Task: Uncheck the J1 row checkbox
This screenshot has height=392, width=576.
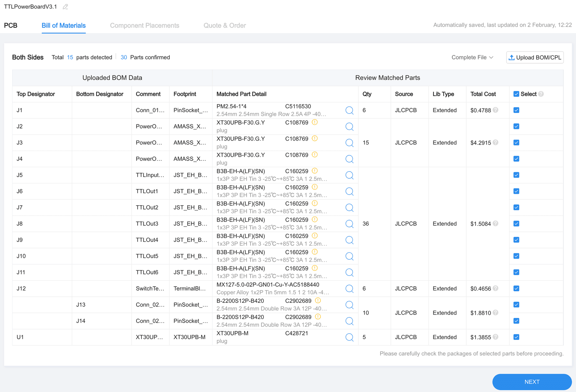Action: click(516, 110)
